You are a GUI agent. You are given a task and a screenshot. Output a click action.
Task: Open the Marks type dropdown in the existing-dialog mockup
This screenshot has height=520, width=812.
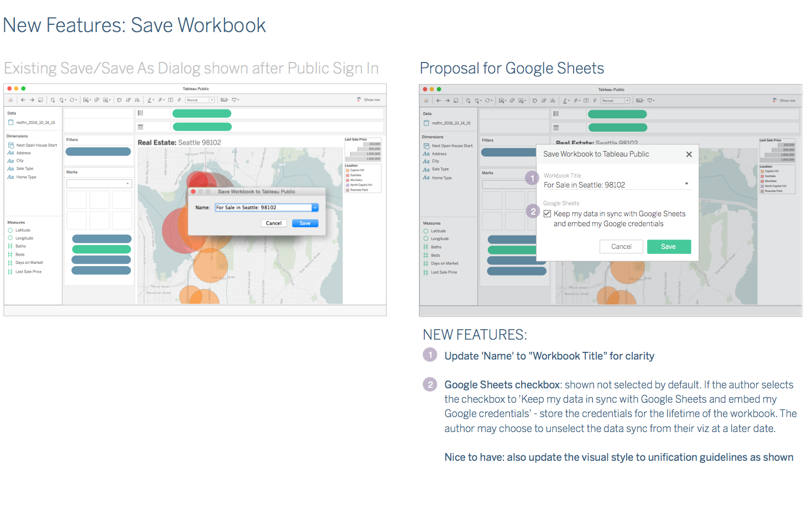99,184
